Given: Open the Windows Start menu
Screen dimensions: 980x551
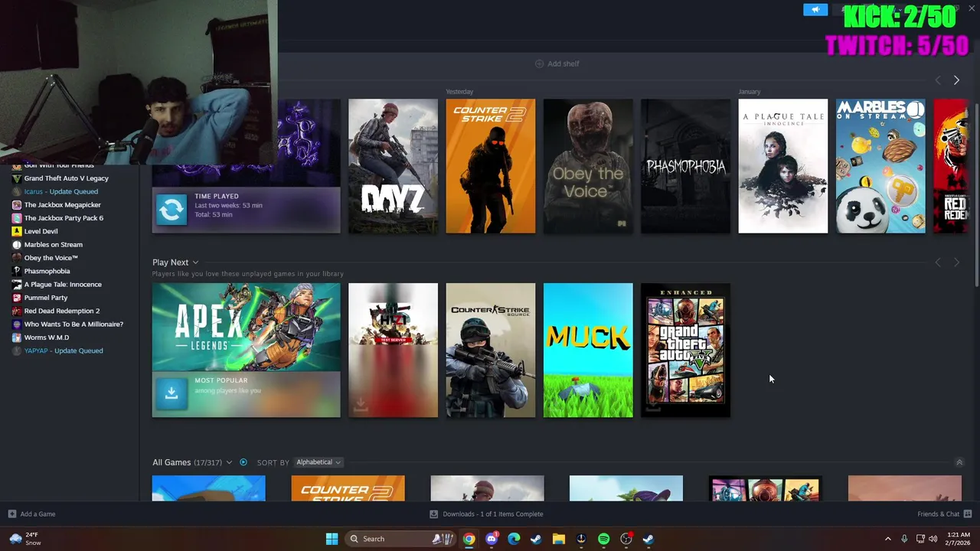Looking at the screenshot, I should pos(332,539).
